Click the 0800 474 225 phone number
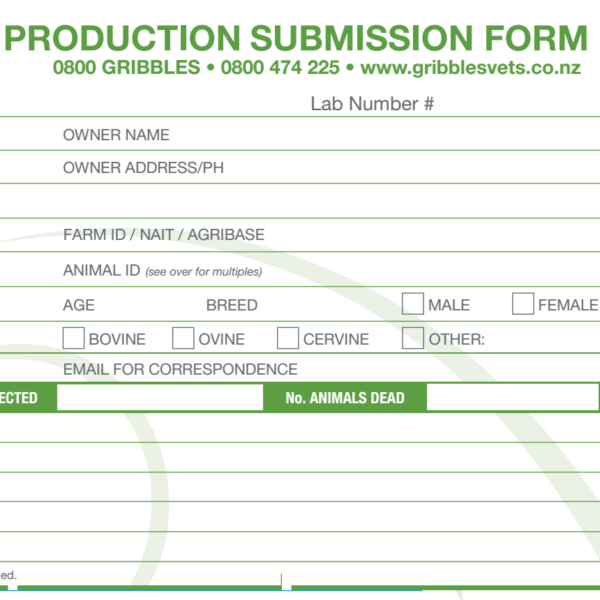The image size is (600, 600). (x=280, y=68)
